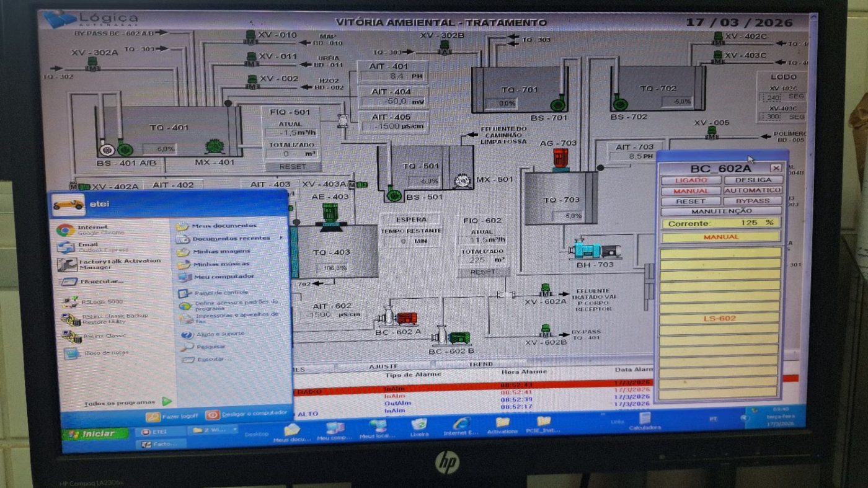Click valve XV-402C icon
Image resolution: width=868 pixels, height=488 pixels.
[x=717, y=38]
